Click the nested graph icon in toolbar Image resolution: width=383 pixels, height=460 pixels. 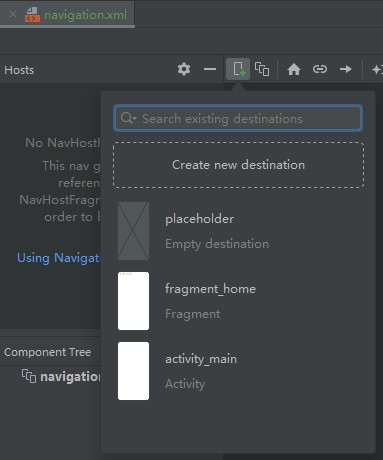click(x=262, y=69)
